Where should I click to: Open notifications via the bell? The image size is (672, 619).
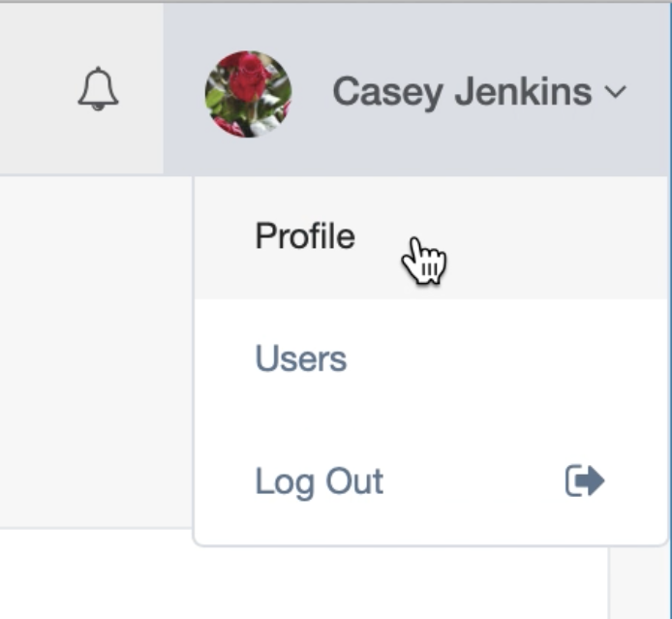pos(98,90)
